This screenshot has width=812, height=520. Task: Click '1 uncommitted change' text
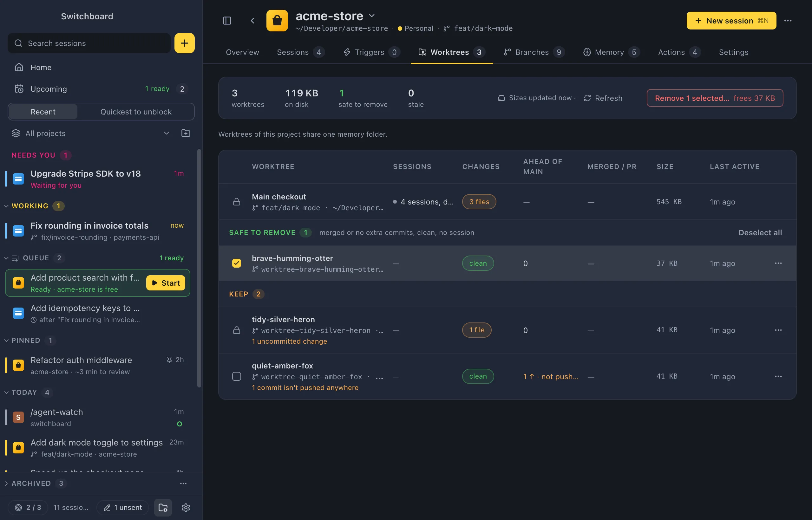[290, 341]
